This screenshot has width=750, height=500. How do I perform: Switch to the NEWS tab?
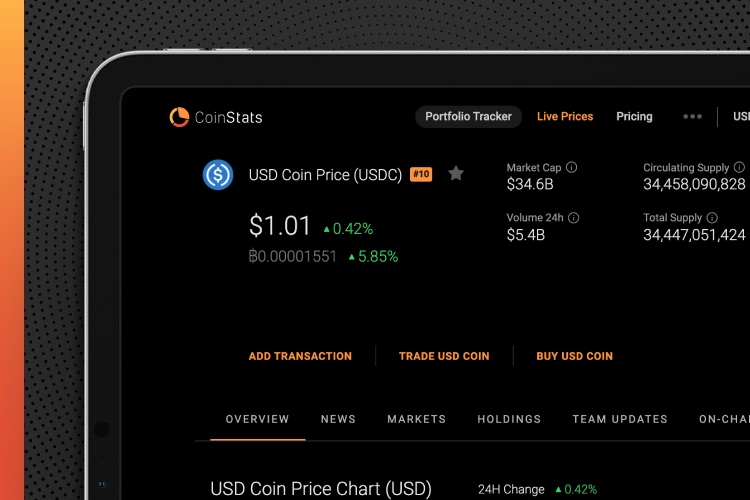(x=338, y=419)
